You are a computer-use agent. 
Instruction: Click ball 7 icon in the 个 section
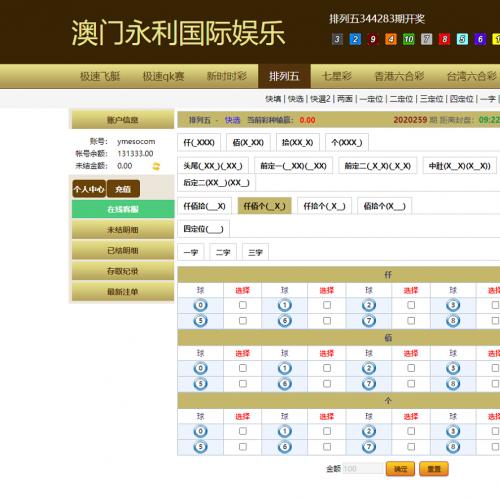[369, 447]
